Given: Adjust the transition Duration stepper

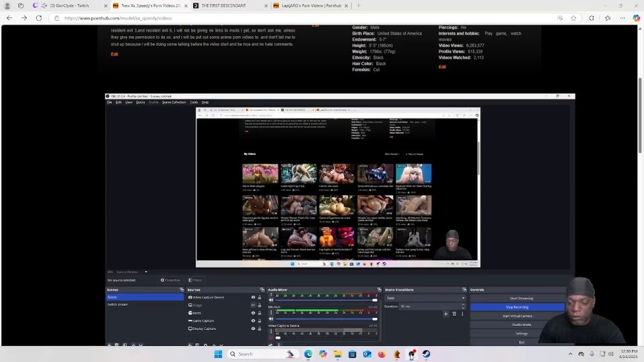Looking at the screenshot, I should [x=462, y=306].
